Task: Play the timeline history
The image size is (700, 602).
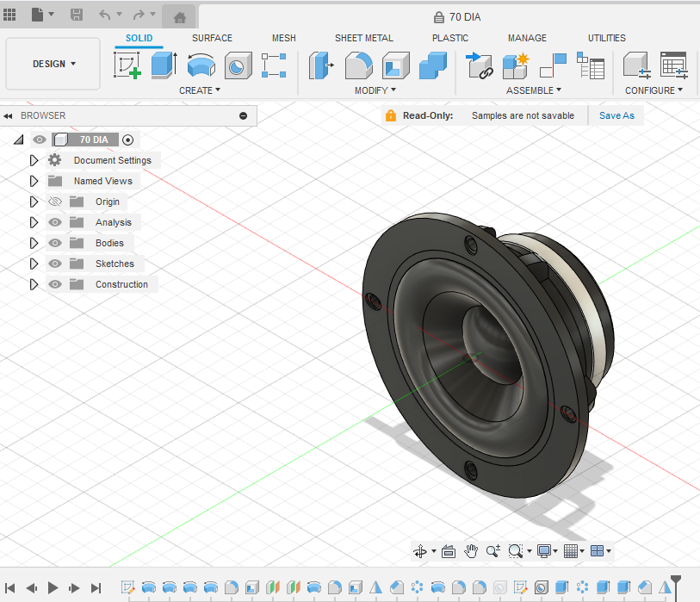Action: (53, 587)
